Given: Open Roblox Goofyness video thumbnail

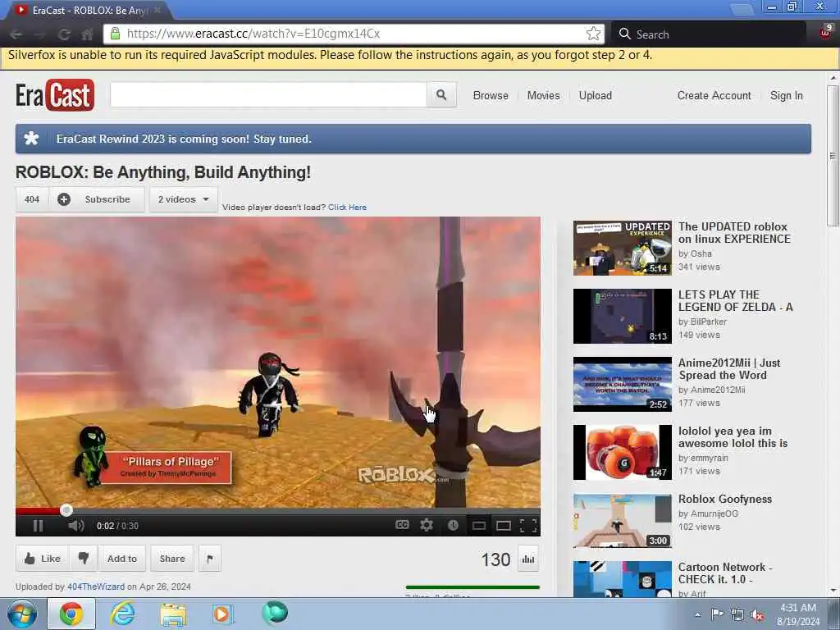Looking at the screenshot, I should [622, 520].
